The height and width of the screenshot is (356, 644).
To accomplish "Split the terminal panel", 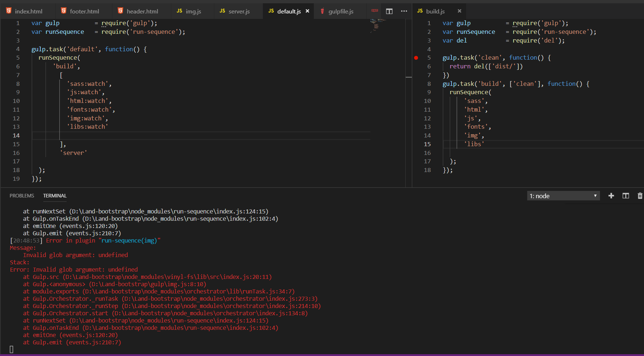I will point(626,196).
